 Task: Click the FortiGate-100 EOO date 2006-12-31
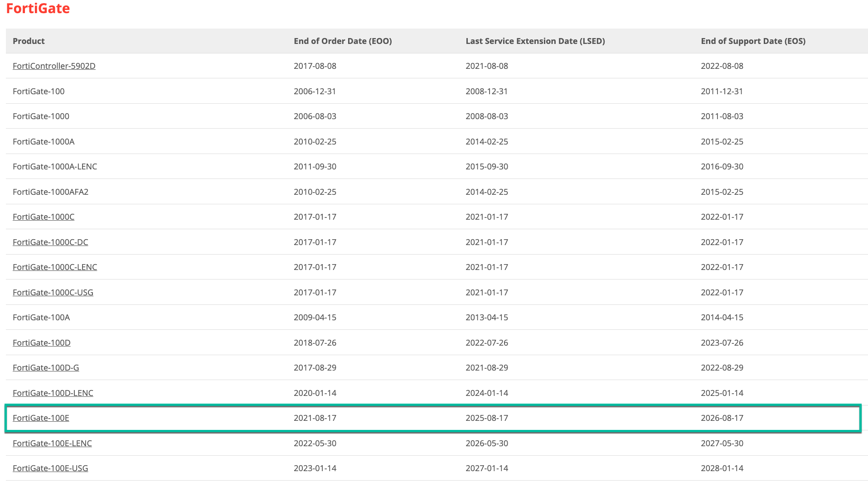tap(315, 92)
